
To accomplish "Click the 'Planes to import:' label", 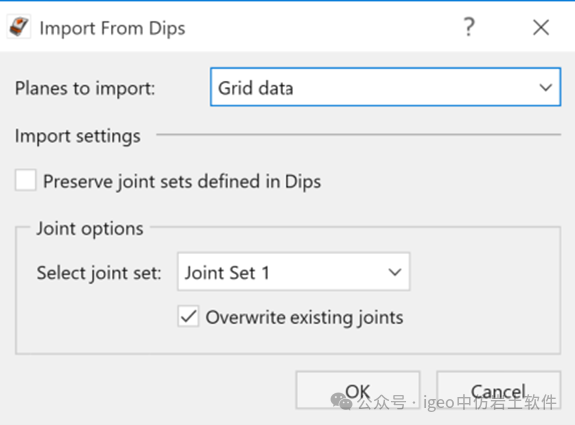I will point(85,88).
